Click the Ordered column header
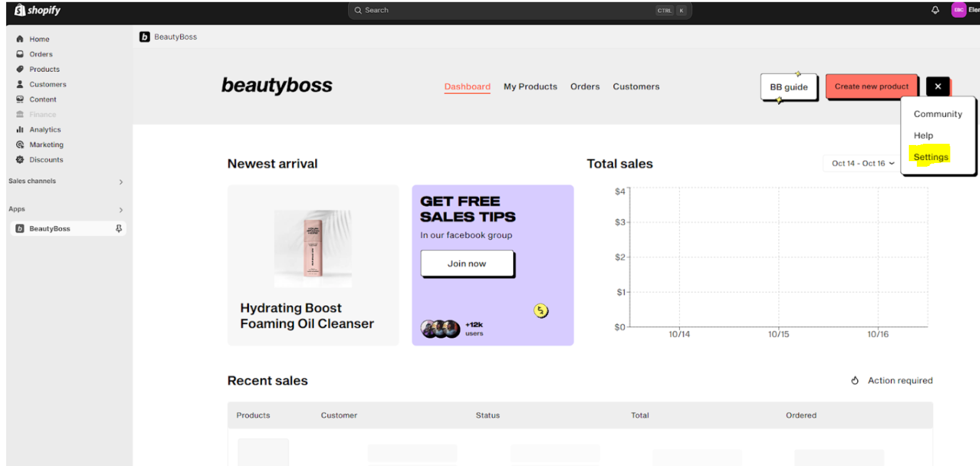980x466 pixels. 801,415
